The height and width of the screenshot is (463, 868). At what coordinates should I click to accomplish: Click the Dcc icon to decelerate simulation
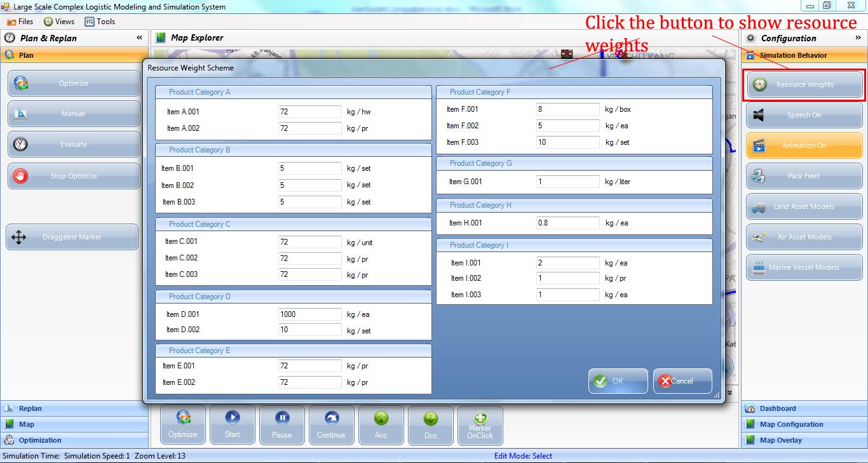pos(430,424)
